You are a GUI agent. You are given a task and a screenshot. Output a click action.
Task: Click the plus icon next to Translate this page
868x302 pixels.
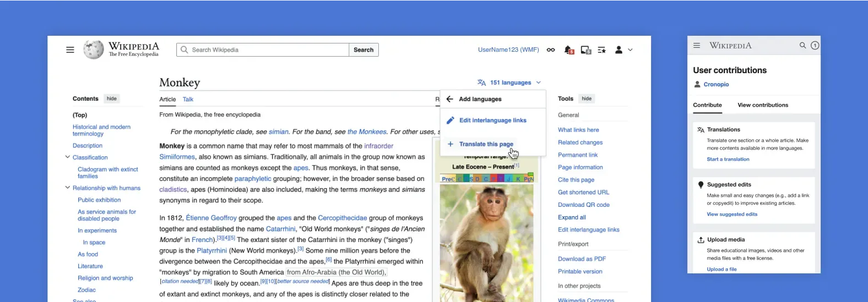click(x=450, y=144)
